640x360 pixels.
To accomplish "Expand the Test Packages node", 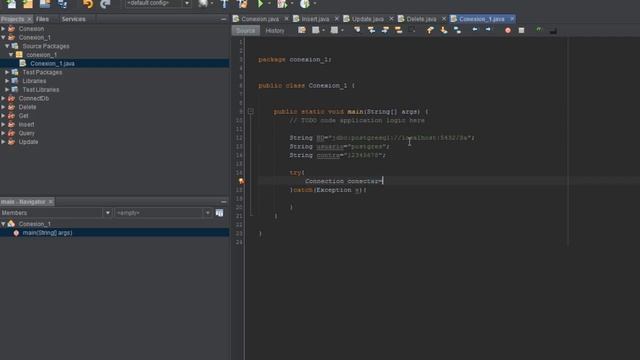I will click(x=7, y=72).
